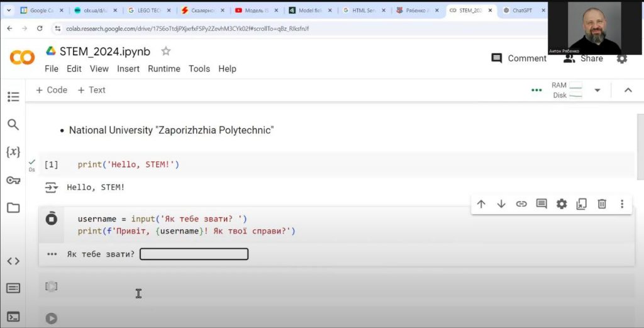
Task: Open the Table of contents sidebar panel
Action: (13, 97)
